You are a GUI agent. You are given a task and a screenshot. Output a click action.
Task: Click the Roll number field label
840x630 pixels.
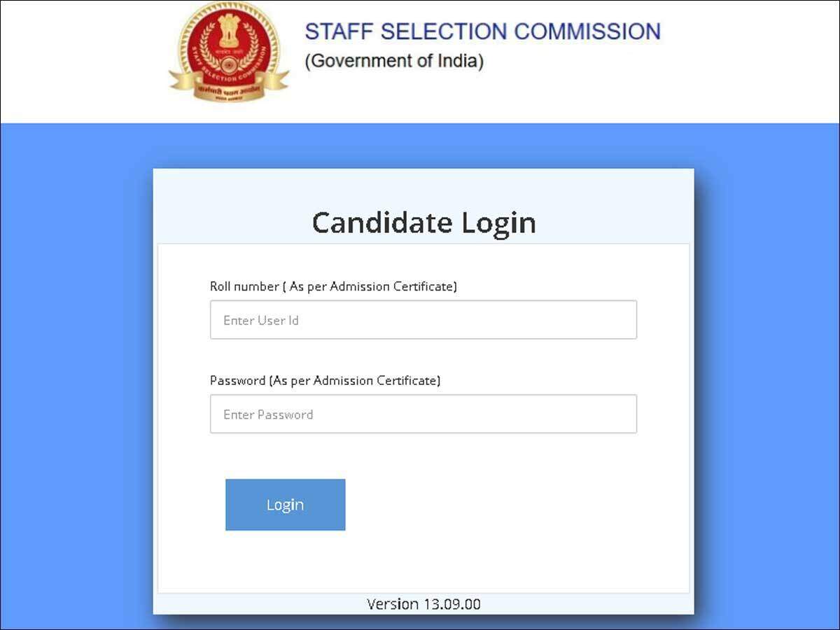point(333,286)
